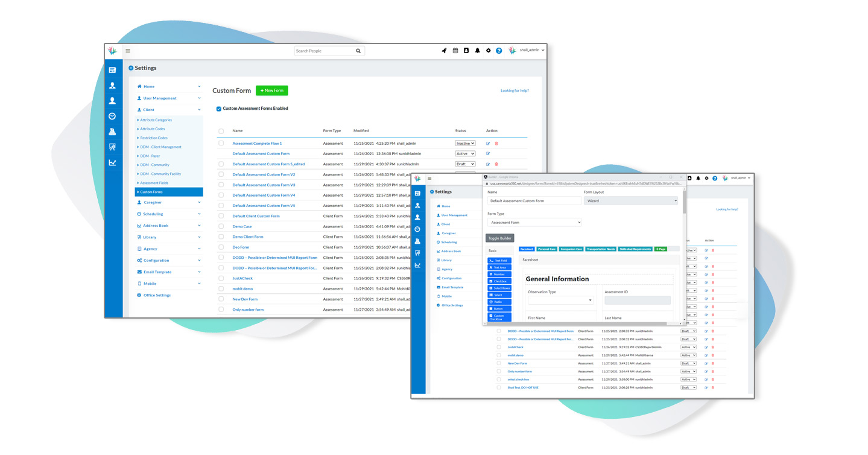
Task: Click the hamburger menu icon beside the logo
Action: [128, 51]
